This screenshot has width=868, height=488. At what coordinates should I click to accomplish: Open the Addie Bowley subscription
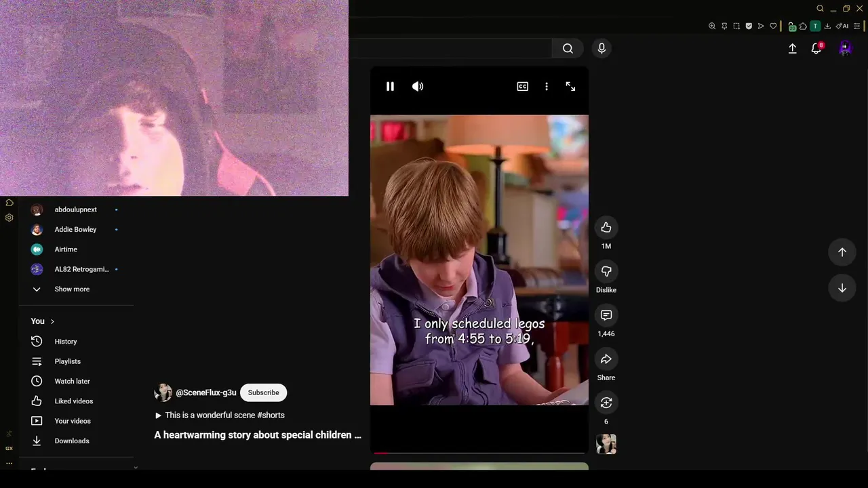pos(76,230)
